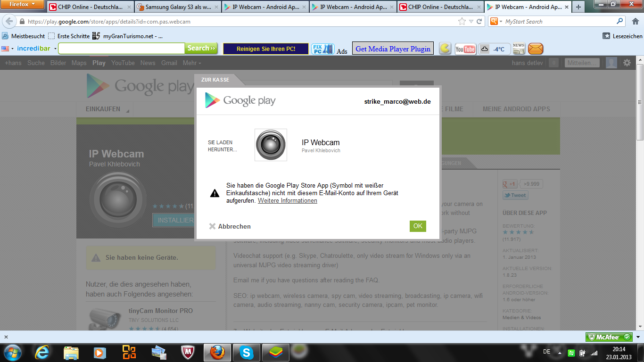Open the McAfee shield taskbar icon
The height and width of the screenshot is (362, 644).
[x=188, y=352]
